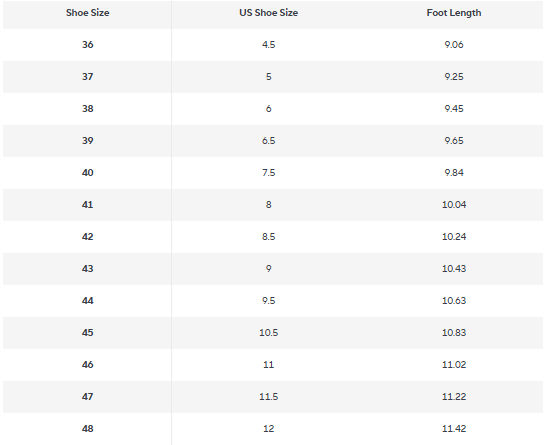Select shoe size 43 cell
The height and width of the screenshot is (445, 550).
[x=88, y=269]
